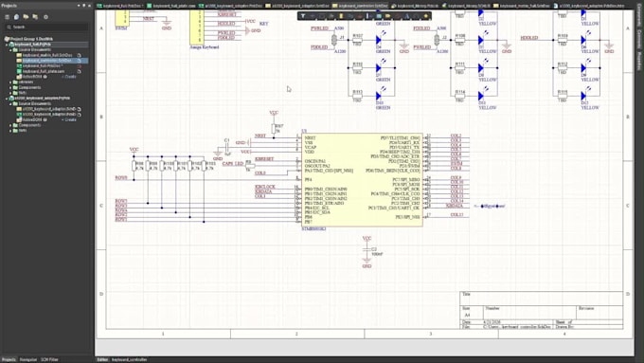Select the yellow place part icon in active bar
The image size is (644, 363).
(x=341, y=16)
